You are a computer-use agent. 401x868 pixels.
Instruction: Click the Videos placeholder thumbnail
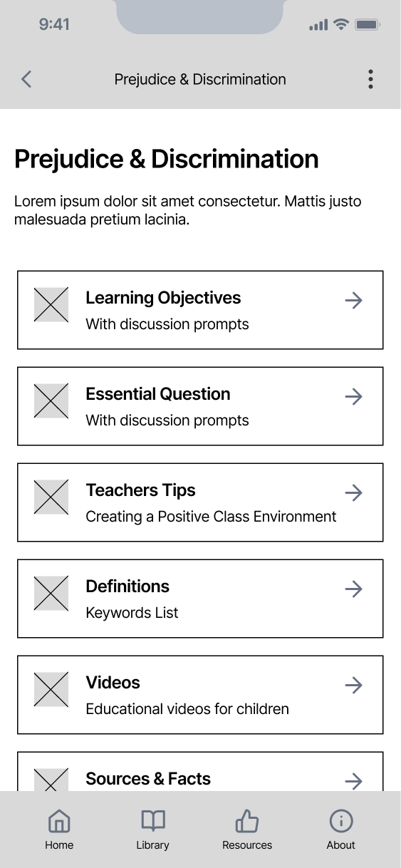click(x=51, y=690)
